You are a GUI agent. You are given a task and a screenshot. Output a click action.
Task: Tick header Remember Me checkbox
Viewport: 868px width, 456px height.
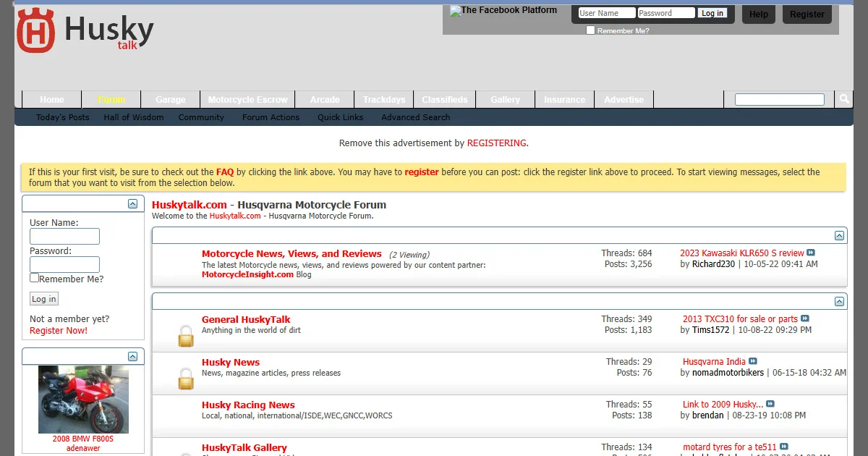coord(590,30)
